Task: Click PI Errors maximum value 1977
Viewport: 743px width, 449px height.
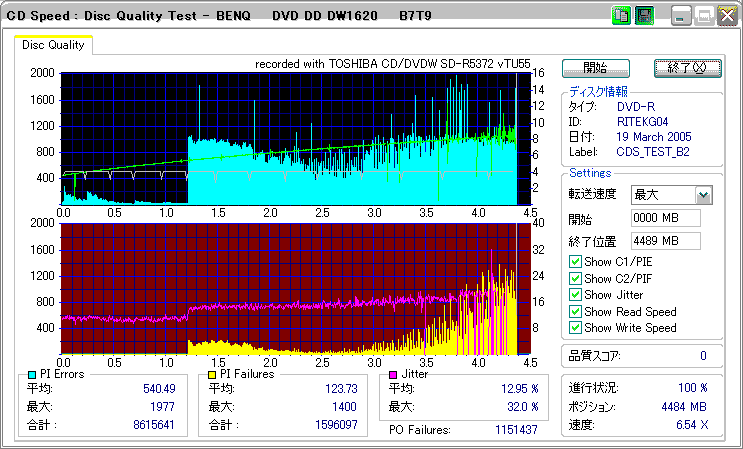Action: point(163,407)
